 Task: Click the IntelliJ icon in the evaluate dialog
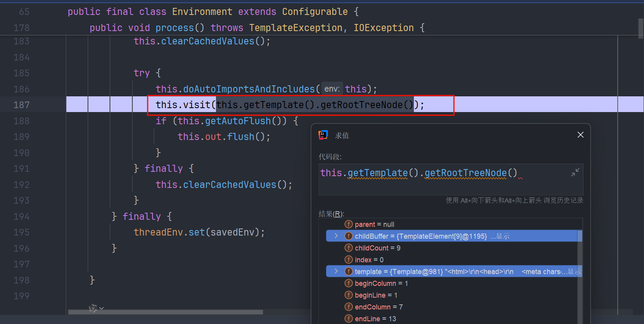point(323,135)
